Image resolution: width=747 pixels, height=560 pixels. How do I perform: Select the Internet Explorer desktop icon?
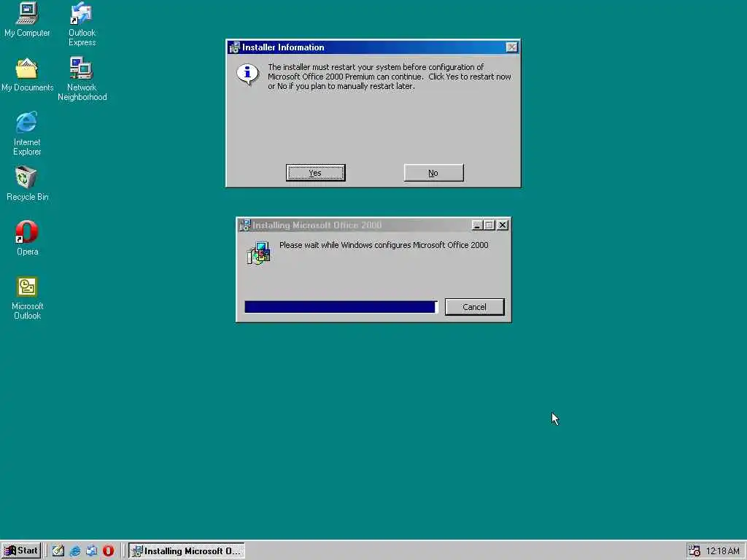click(27, 133)
